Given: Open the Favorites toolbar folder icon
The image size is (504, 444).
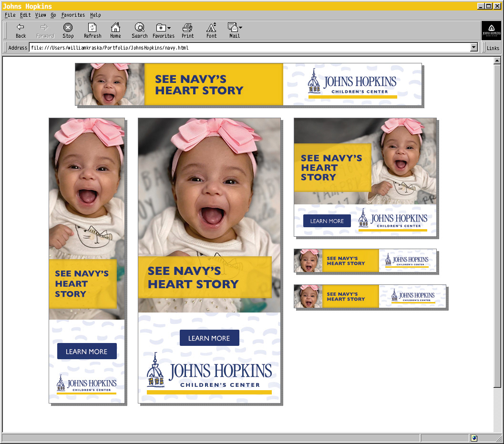Looking at the screenshot, I should [161, 28].
